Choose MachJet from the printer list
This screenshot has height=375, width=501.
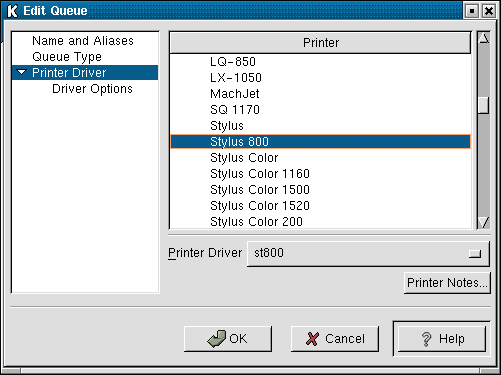click(320, 94)
